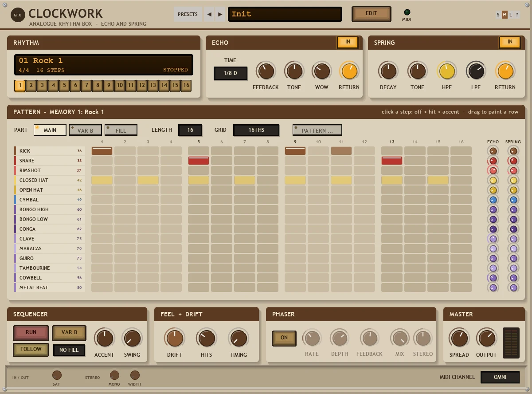Select the previous preset arrow
The width and height of the screenshot is (532, 394).
(x=209, y=14)
